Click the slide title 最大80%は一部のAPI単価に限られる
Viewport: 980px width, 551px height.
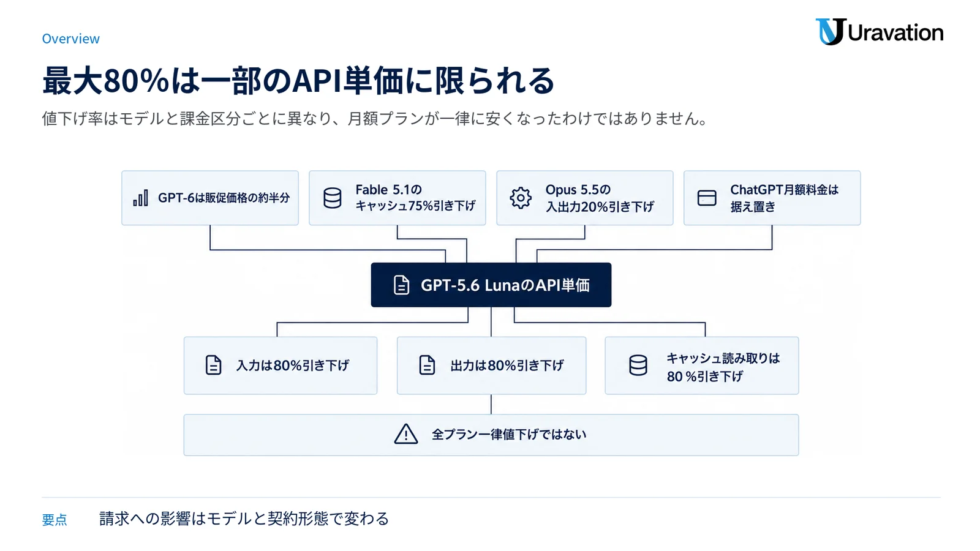click(298, 81)
